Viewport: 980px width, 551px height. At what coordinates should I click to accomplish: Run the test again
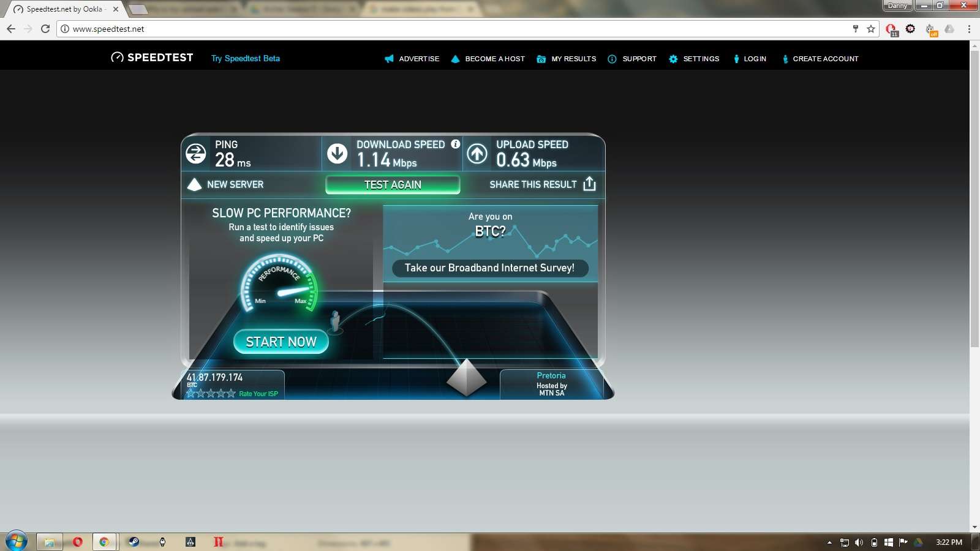coord(393,184)
